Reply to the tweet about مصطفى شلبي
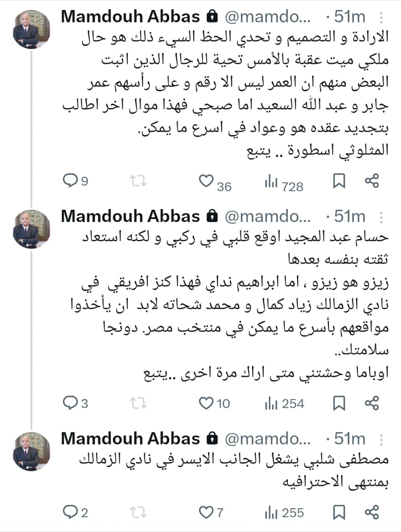Viewport: 401px width, 532px height. coord(70,512)
